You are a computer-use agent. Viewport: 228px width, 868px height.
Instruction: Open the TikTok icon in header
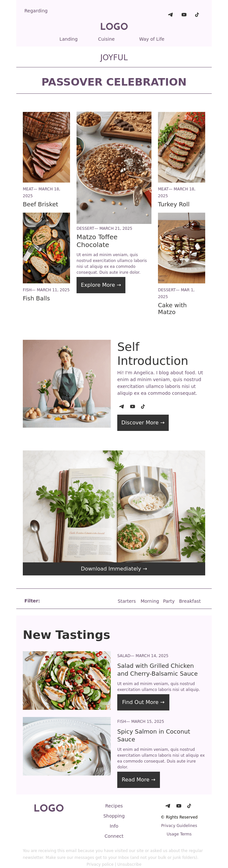point(197,15)
